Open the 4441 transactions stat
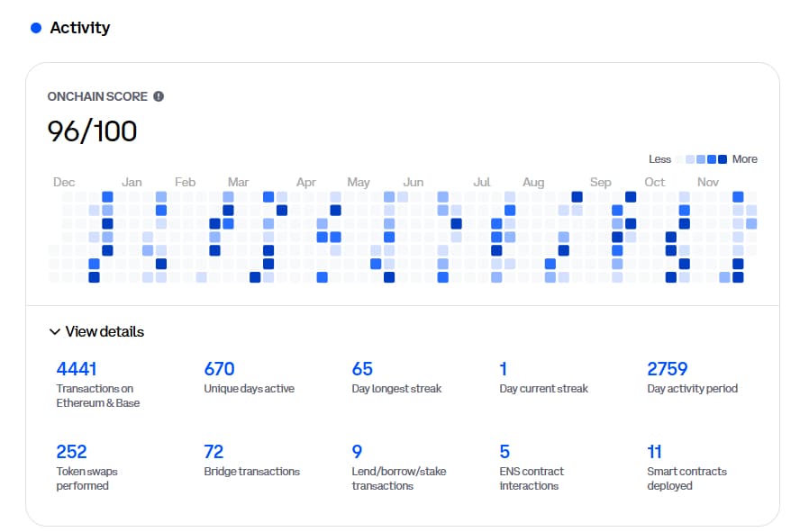809x532 pixels. [77, 369]
